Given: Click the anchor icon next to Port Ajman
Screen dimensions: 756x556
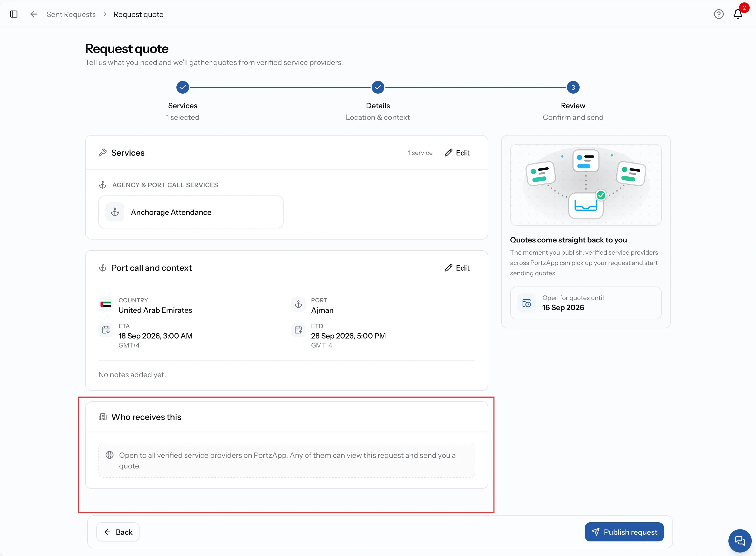Looking at the screenshot, I should pyautogui.click(x=298, y=305).
